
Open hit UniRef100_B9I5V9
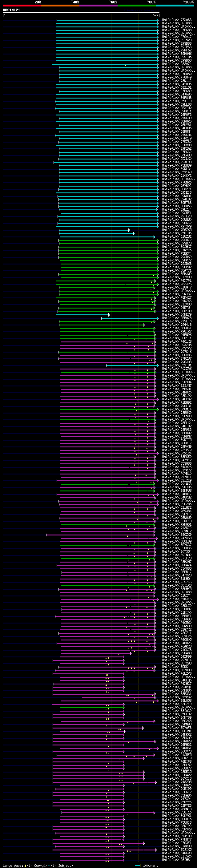177,40
